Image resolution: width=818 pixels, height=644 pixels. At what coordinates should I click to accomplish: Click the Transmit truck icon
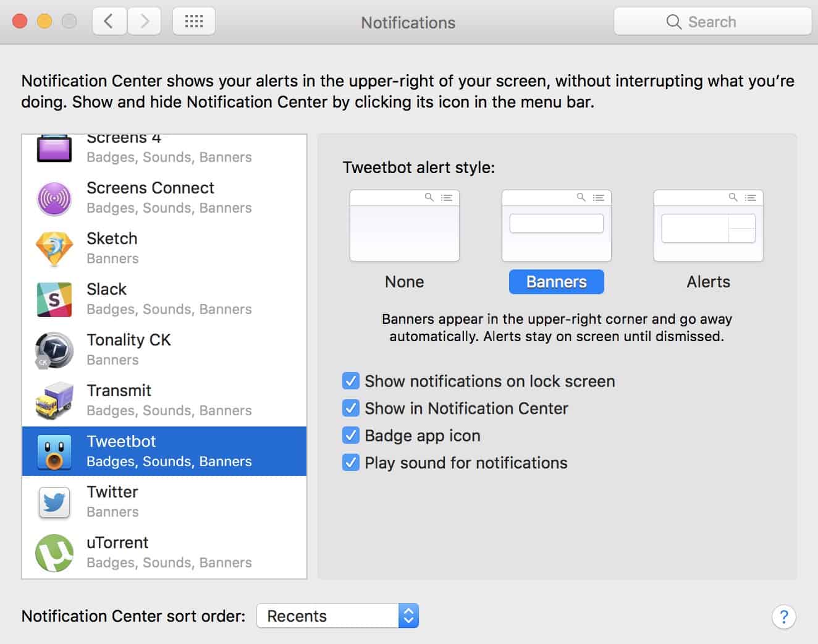[54, 401]
